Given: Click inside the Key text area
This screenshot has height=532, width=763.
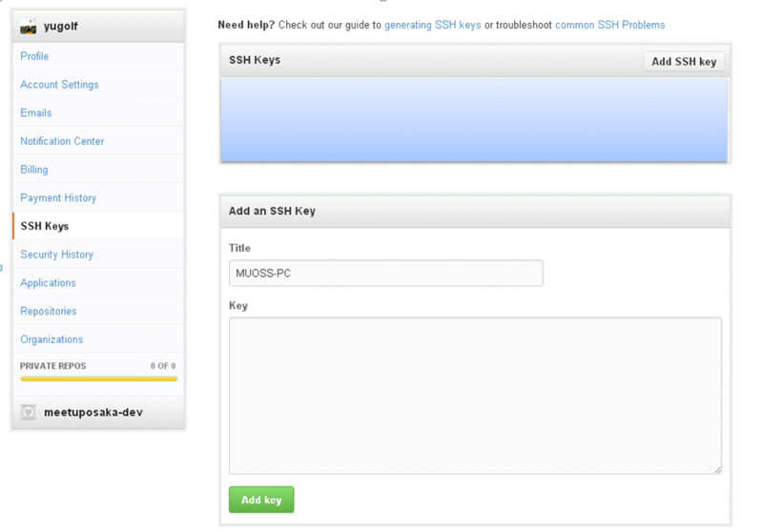Looking at the screenshot, I should 475,396.
